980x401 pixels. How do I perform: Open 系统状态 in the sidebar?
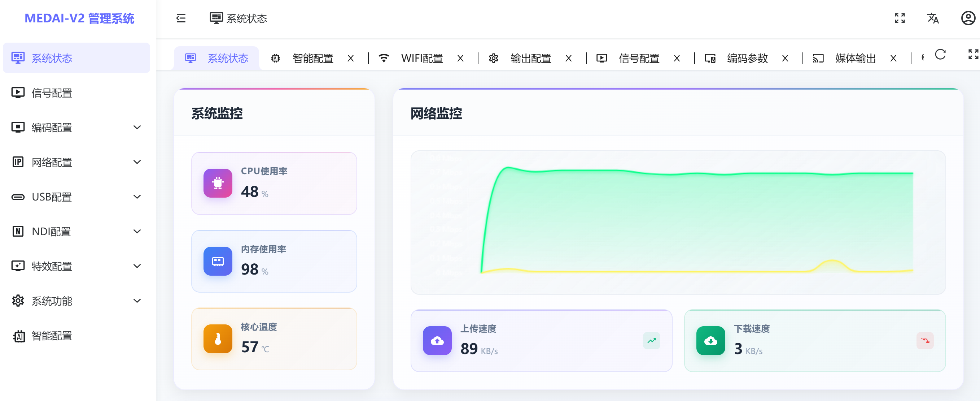click(76, 58)
